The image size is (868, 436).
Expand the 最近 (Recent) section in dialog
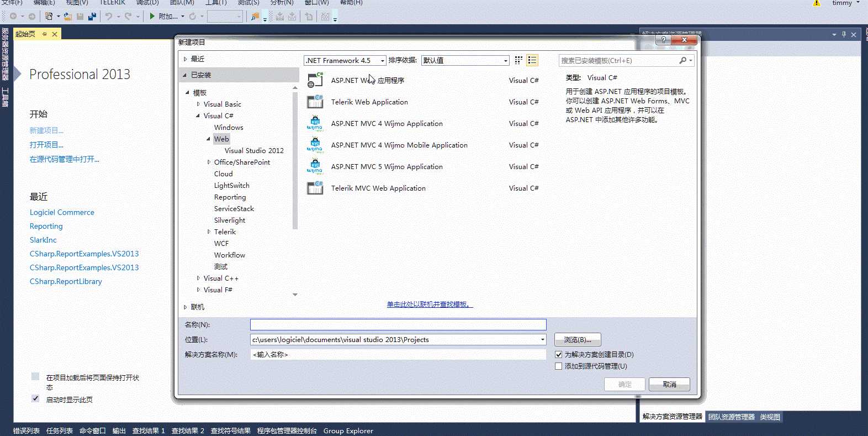coord(186,59)
